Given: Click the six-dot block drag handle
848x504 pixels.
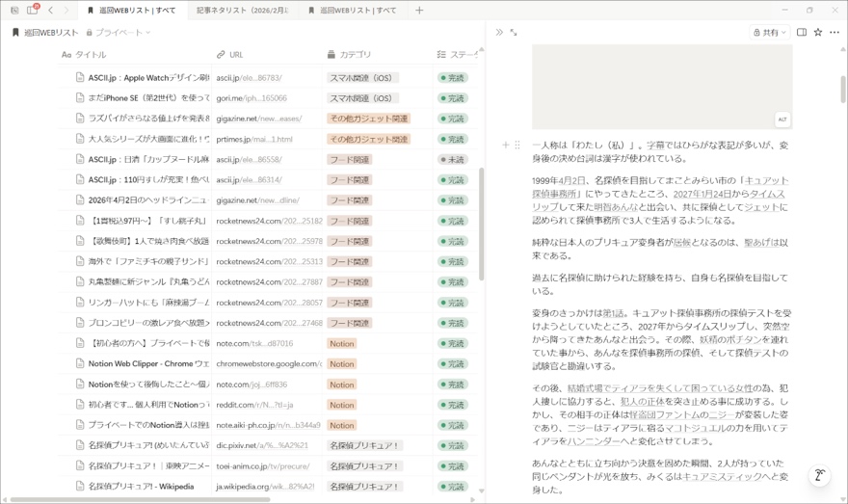Looking at the screenshot, I should pos(517,146).
